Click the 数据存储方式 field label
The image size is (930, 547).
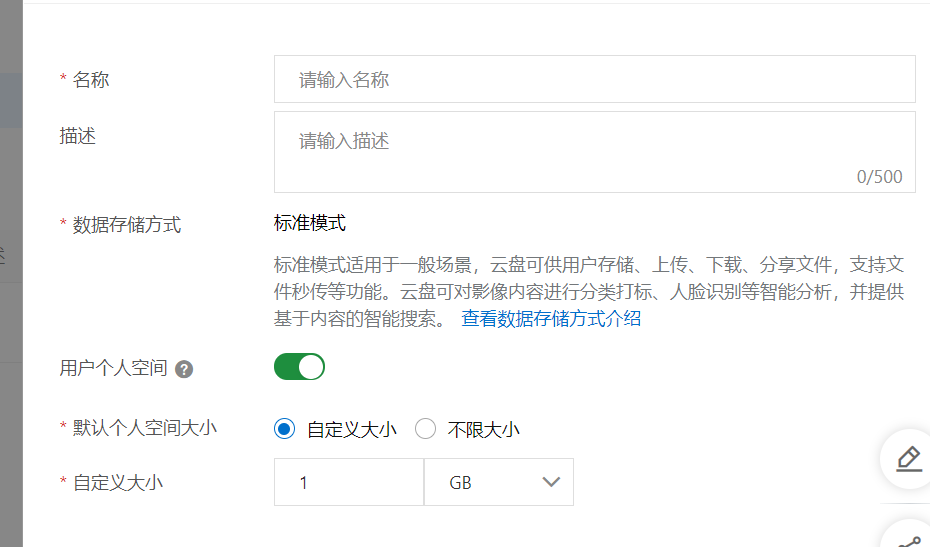click(127, 225)
